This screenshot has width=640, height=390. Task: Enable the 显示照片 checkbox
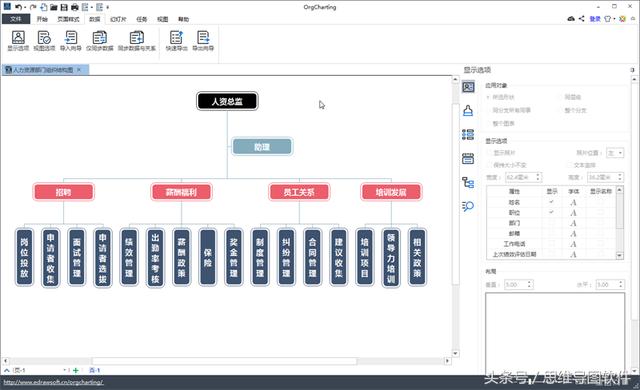489,153
